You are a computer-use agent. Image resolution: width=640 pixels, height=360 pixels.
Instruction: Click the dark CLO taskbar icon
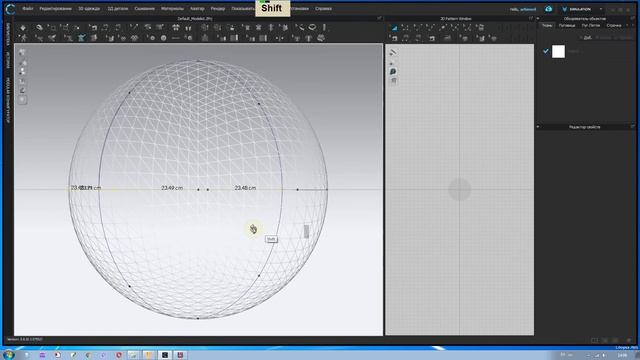pyautogui.click(x=165, y=355)
